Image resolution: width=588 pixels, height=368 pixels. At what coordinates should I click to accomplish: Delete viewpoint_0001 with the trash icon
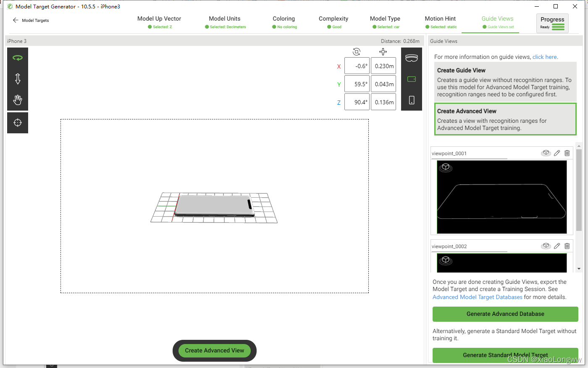(x=567, y=153)
